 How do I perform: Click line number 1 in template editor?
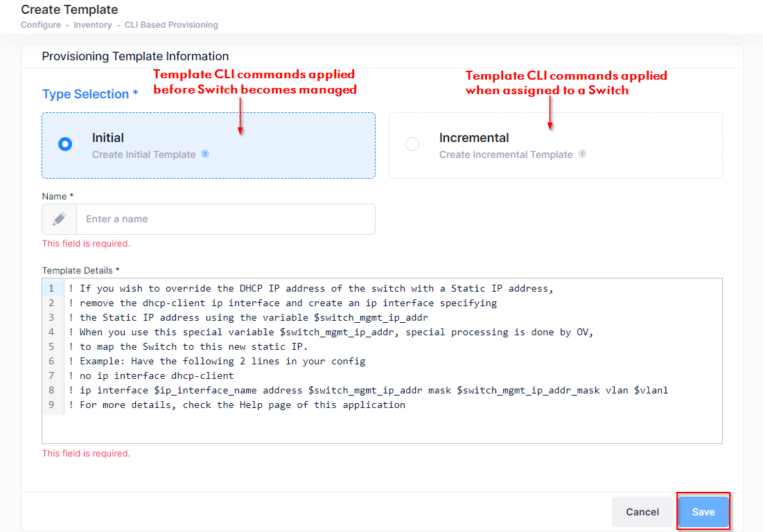point(52,288)
